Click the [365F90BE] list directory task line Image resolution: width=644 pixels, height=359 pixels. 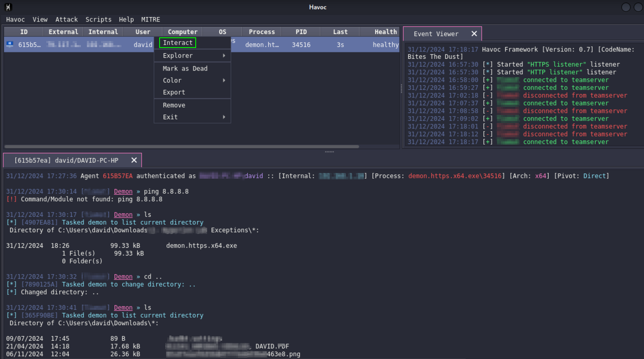pos(105,316)
